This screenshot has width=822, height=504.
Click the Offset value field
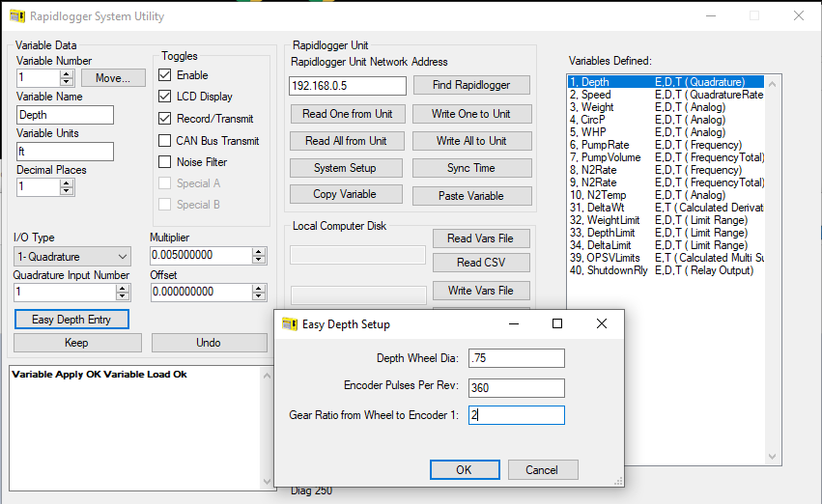[201, 292]
